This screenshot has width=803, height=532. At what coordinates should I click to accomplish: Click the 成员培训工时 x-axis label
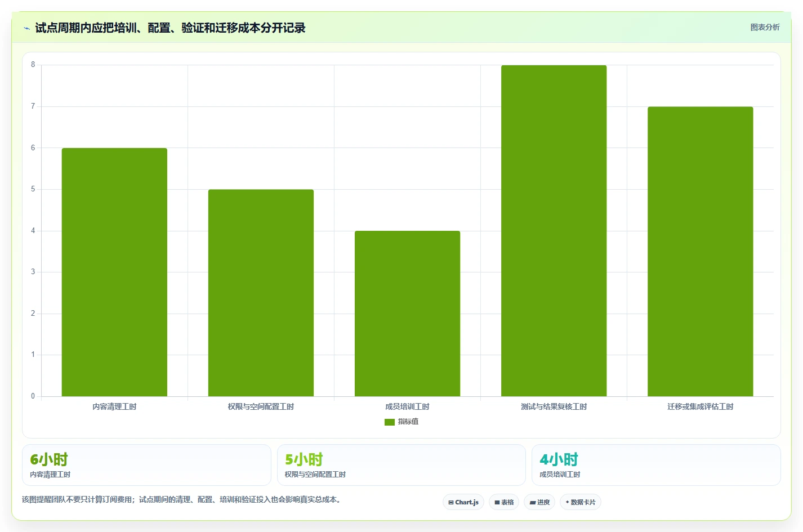coord(407,406)
